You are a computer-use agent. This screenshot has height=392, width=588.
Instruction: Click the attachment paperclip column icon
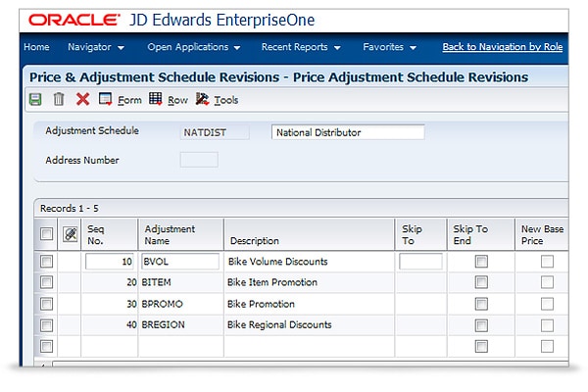pos(70,234)
